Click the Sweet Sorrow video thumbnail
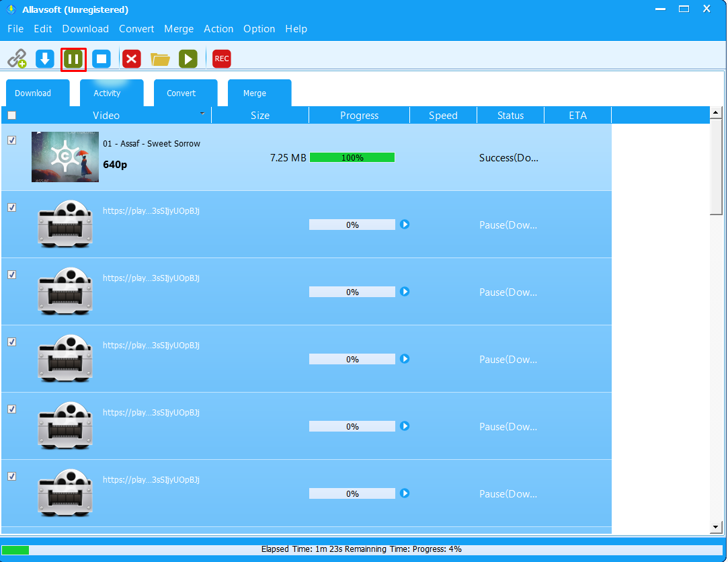728x562 pixels. pyautogui.click(x=65, y=157)
